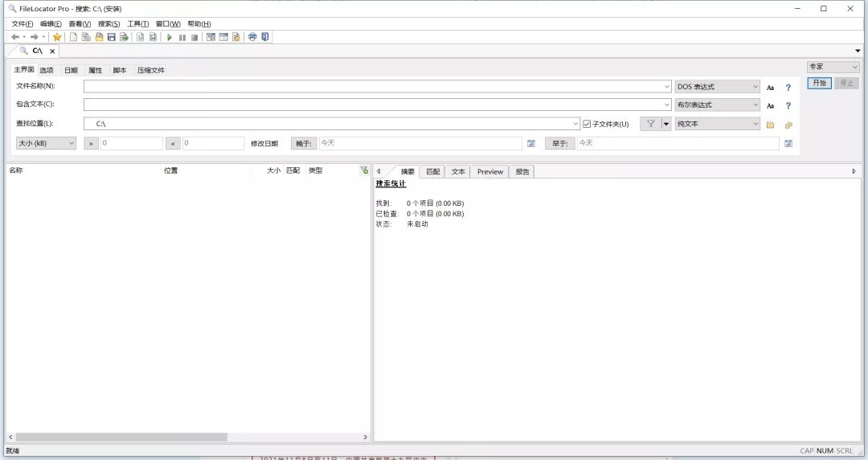
Task: Open the 工具(T) menu
Action: point(137,23)
